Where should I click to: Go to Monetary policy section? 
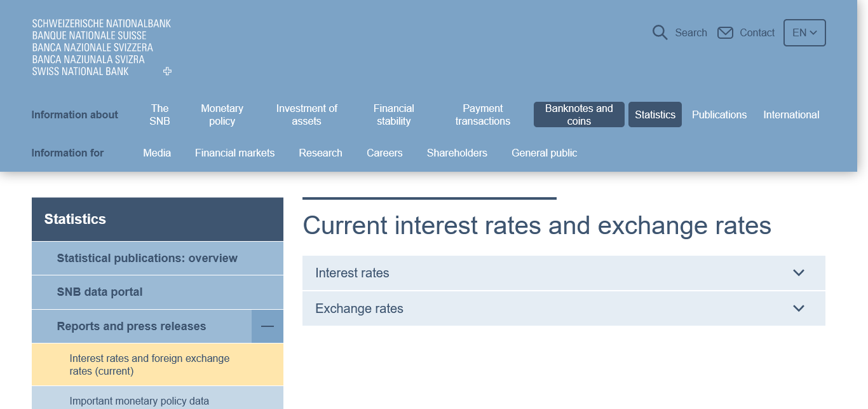(x=222, y=114)
